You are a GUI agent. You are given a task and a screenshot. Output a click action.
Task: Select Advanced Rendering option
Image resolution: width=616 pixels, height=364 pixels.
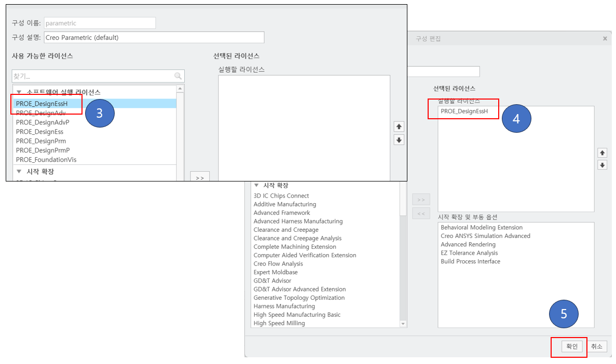[468, 244]
